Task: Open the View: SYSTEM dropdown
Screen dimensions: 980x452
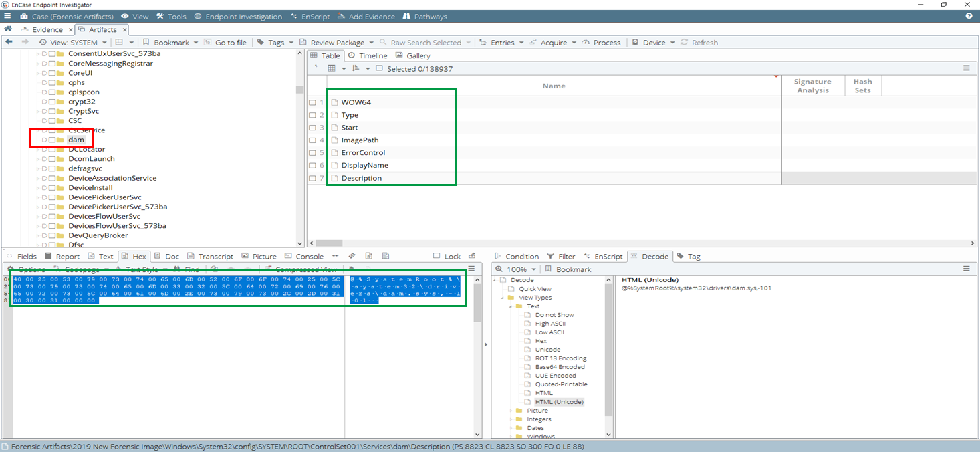Action: pos(72,42)
